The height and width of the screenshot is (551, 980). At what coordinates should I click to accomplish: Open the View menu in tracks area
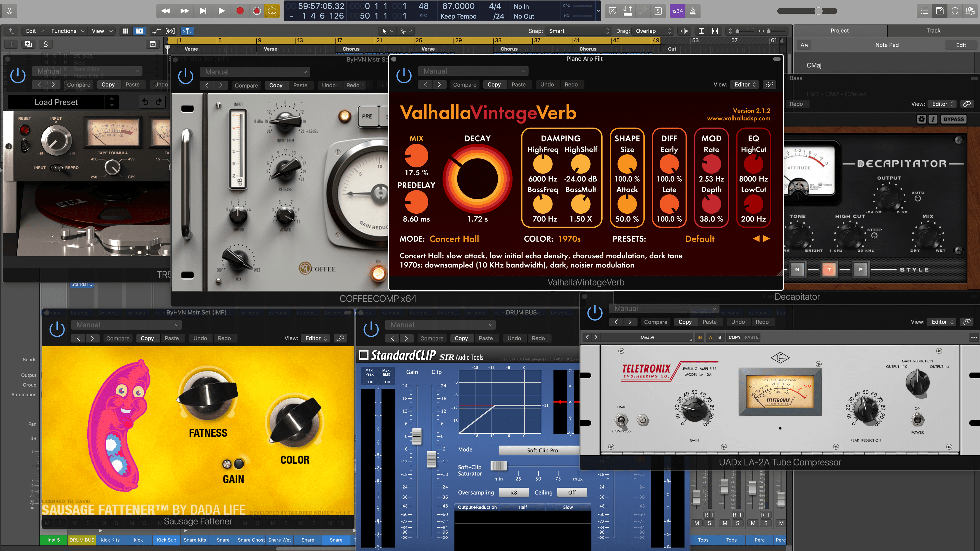coord(102,31)
